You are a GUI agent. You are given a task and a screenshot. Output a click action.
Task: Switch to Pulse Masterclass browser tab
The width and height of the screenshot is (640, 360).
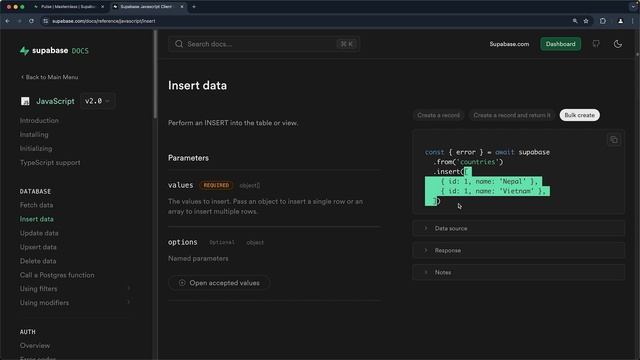click(x=68, y=7)
